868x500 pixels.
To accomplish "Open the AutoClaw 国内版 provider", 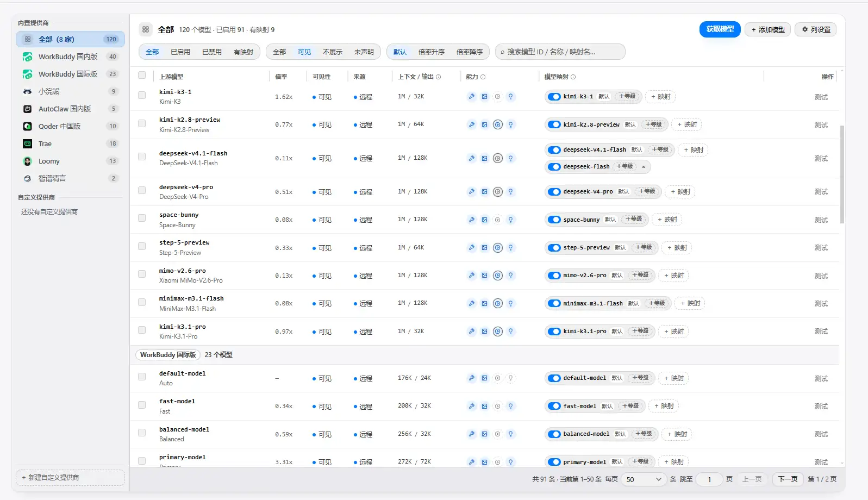I will tap(70, 109).
